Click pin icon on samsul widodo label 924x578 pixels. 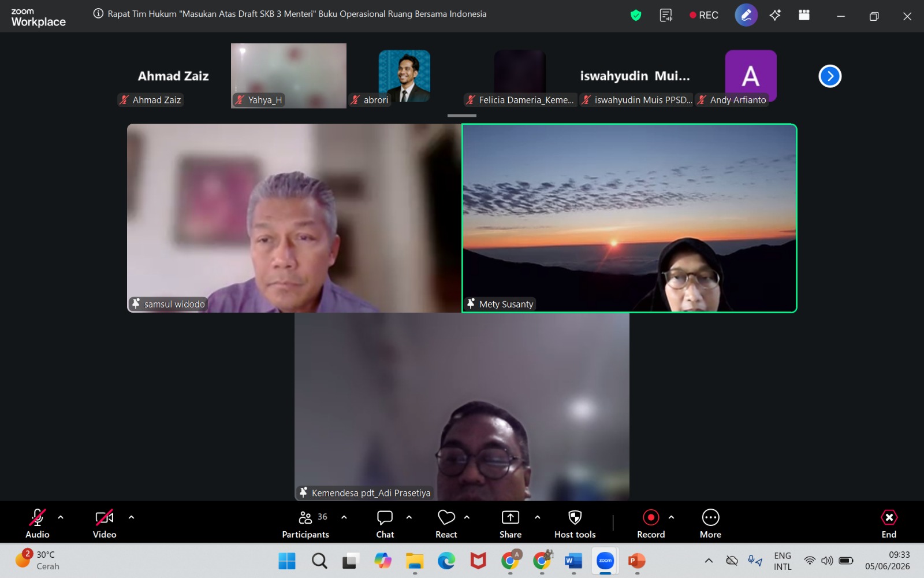(x=136, y=303)
